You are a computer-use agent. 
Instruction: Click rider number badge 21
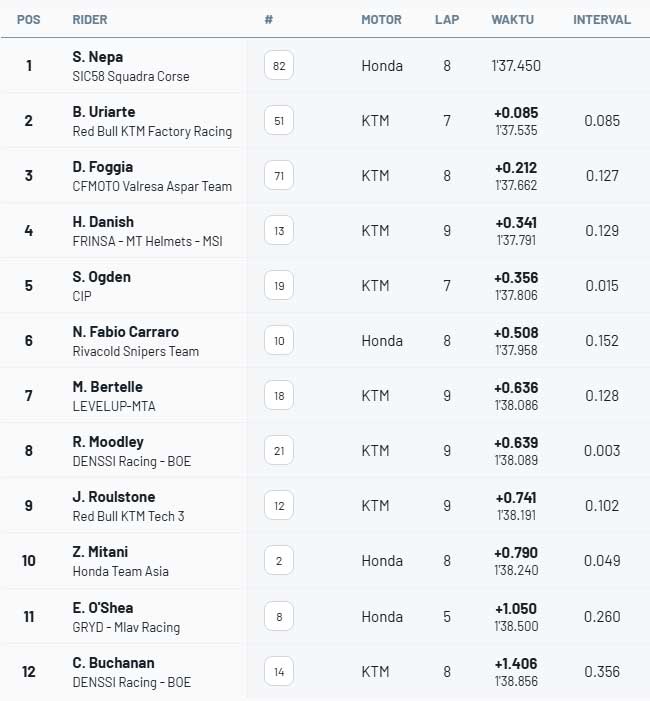tap(279, 450)
